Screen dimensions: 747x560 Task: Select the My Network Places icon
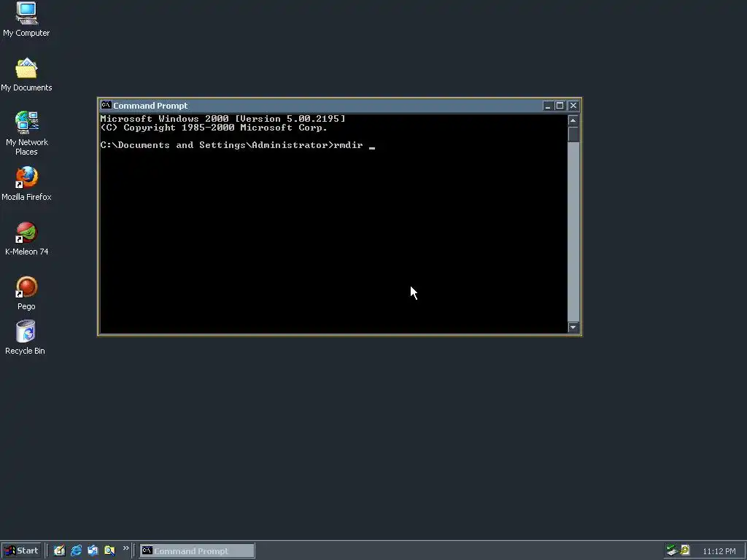26,133
